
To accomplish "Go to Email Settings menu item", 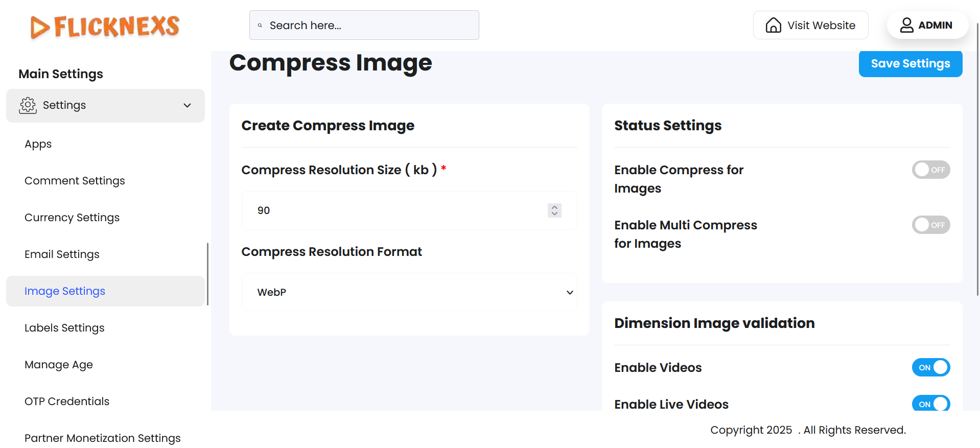I will [x=62, y=254].
